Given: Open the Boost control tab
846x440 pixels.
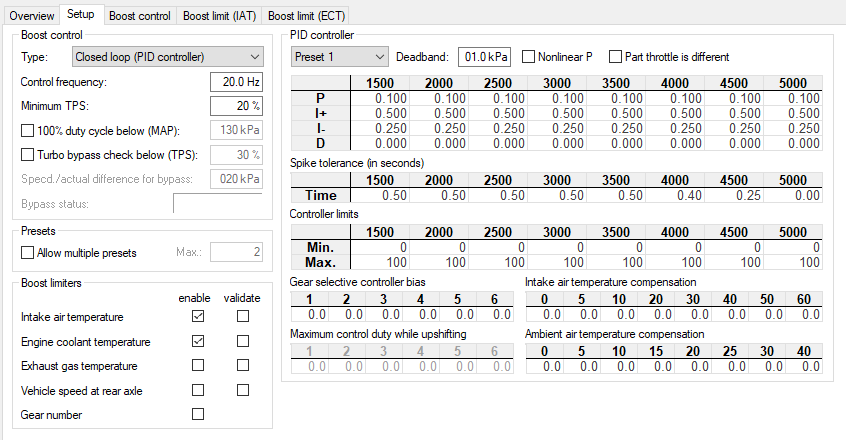Looking at the screenshot, I should pos(139,16).
